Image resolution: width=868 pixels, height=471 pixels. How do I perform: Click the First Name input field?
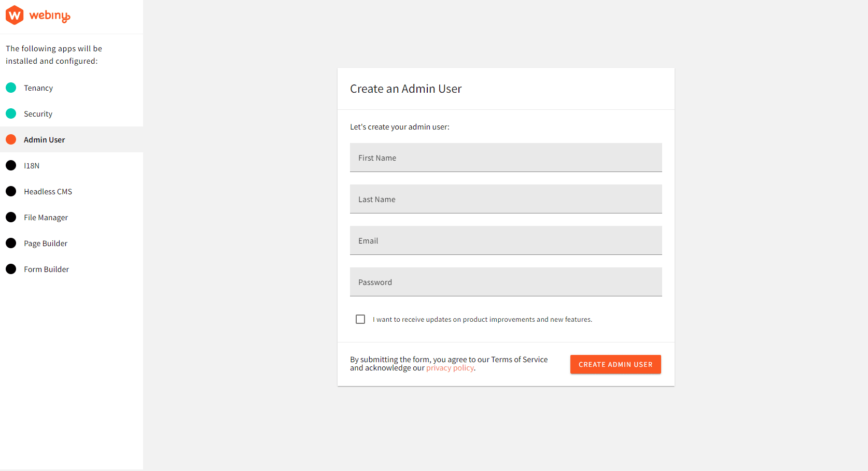[506, 158]
